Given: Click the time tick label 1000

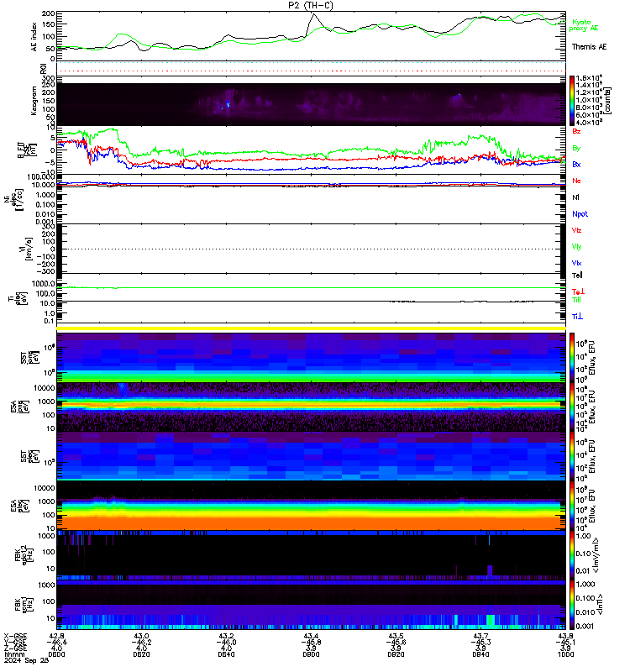Looking at the screenshot, I should pos(565,654).
